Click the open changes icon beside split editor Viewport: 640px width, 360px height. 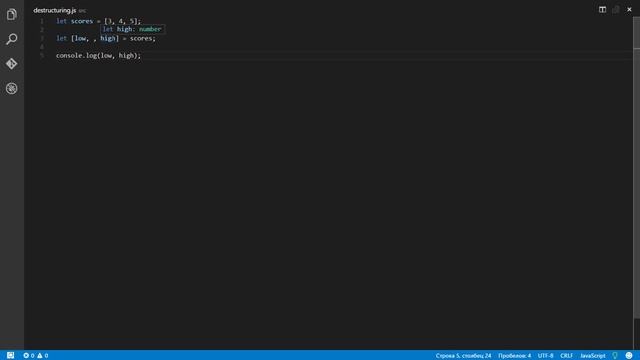(616, 9)
